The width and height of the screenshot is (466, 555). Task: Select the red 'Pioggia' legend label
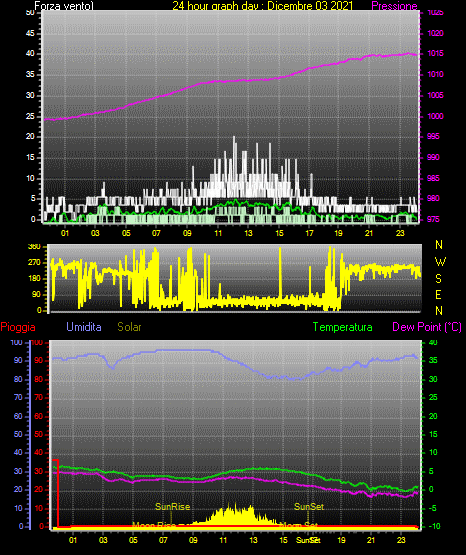pos(18,327)
